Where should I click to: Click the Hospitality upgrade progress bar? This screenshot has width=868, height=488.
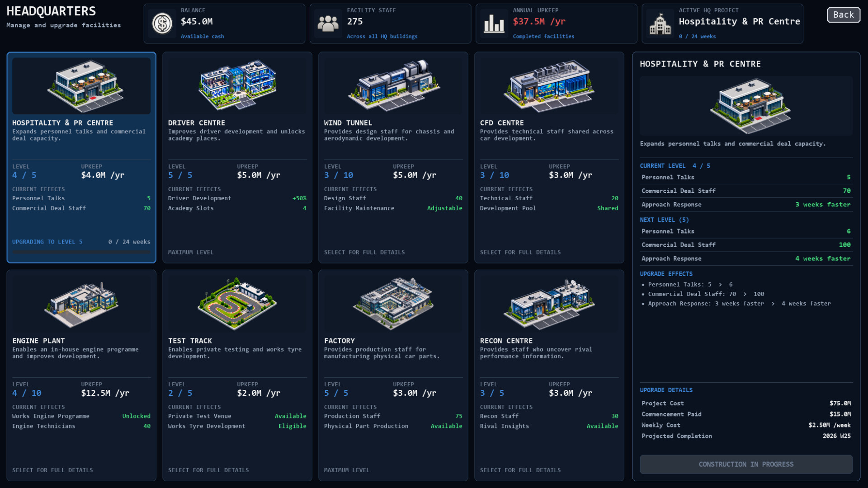point(81,252)
